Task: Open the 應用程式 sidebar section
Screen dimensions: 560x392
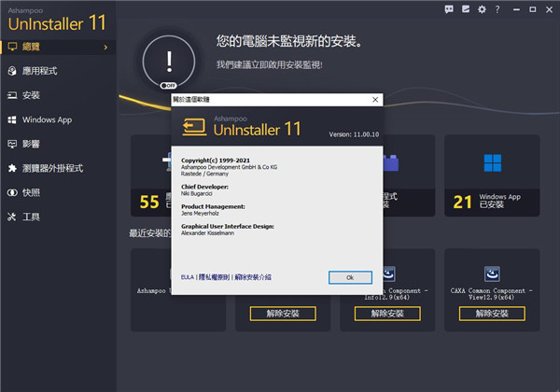Action: (x=58, y=71)
